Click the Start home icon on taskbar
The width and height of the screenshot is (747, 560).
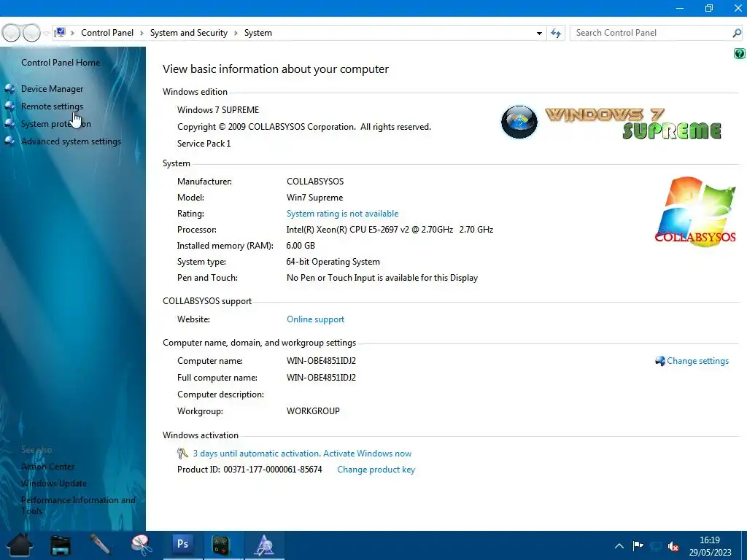20,545
